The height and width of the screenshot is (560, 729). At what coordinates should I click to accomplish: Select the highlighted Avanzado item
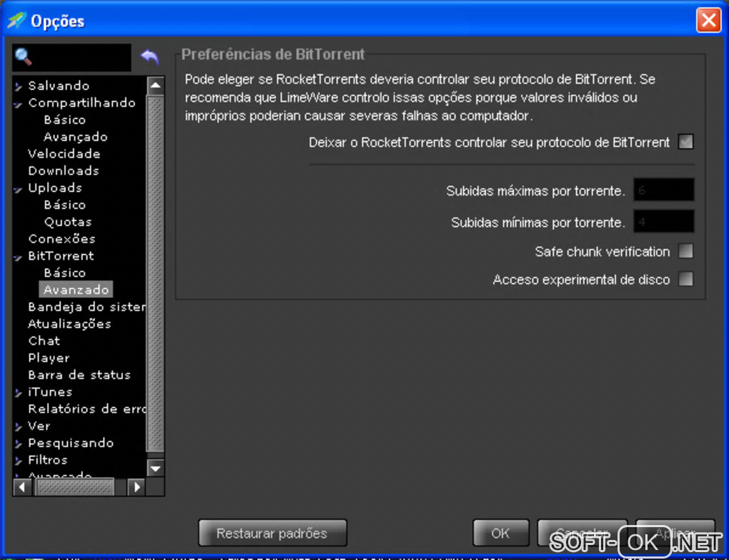coord(76,289)
